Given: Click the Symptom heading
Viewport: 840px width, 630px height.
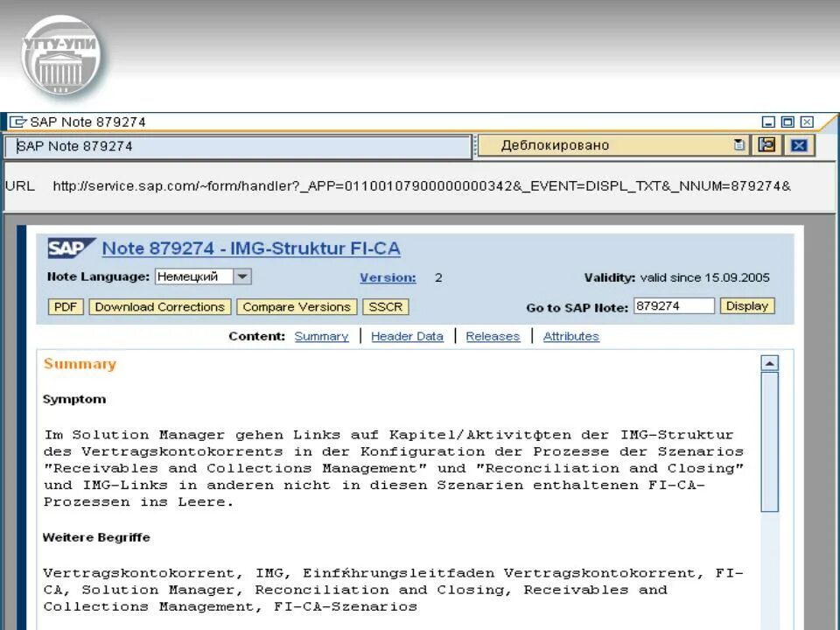Looking at the screenshot, I should tap(73, 399).
